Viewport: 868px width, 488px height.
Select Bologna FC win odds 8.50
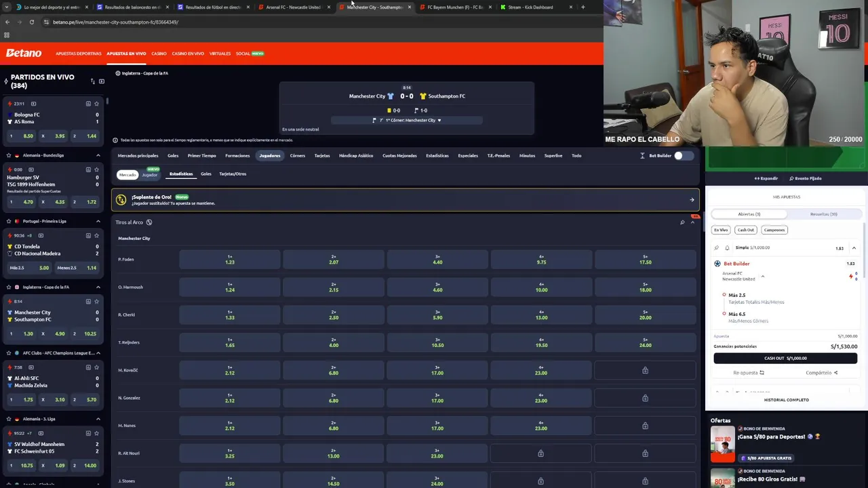click(20, 136)
